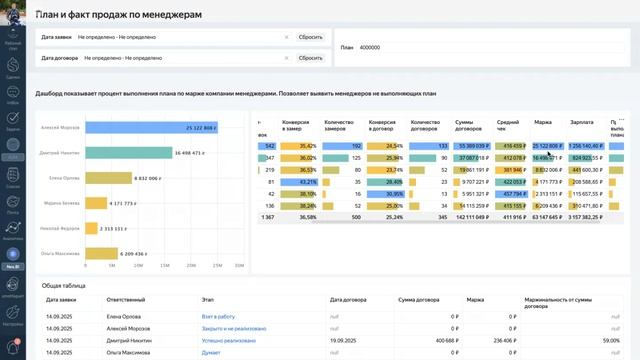
Task: Open the Закрыто и не реализовано link
Action: tap(234, 329)
